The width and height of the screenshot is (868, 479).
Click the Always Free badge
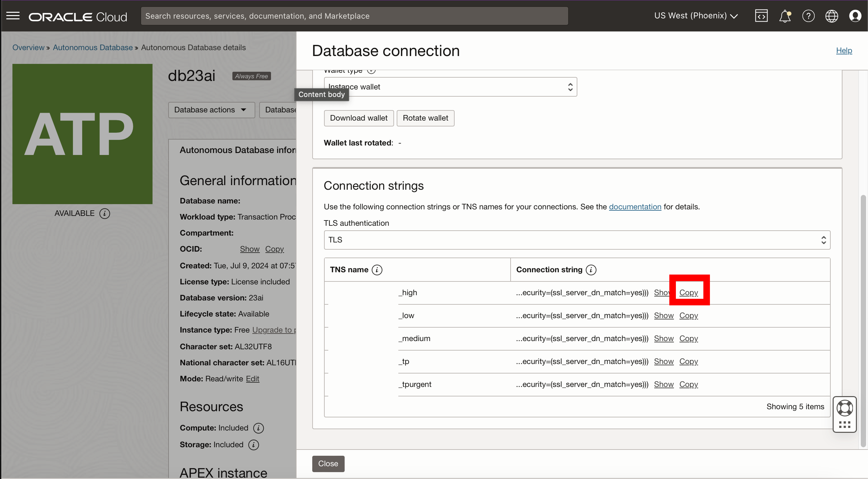[251, 76]
